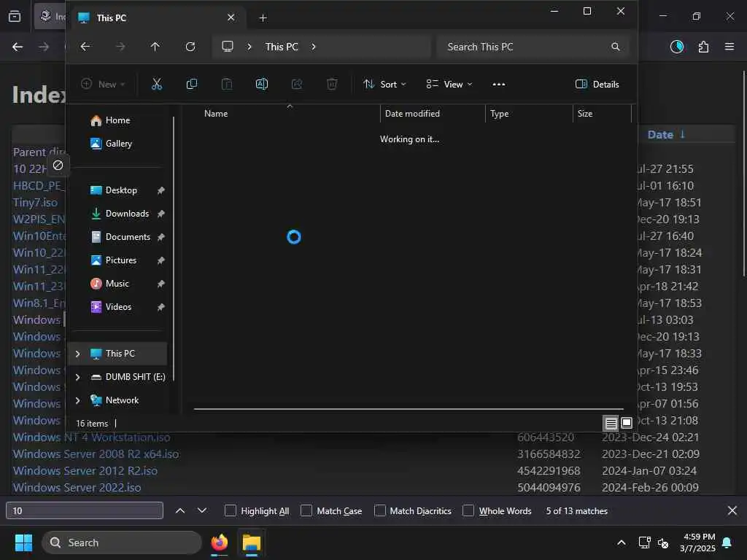747x560 pixels.
Task: Jump to next find match arrow
Action: 202,510
